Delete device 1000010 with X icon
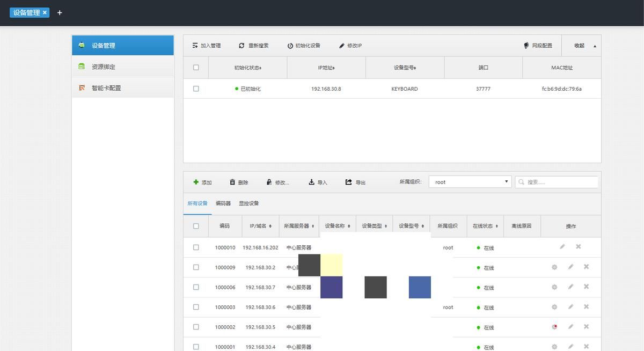Screen dimensions: 644x351 coord(579,246)
